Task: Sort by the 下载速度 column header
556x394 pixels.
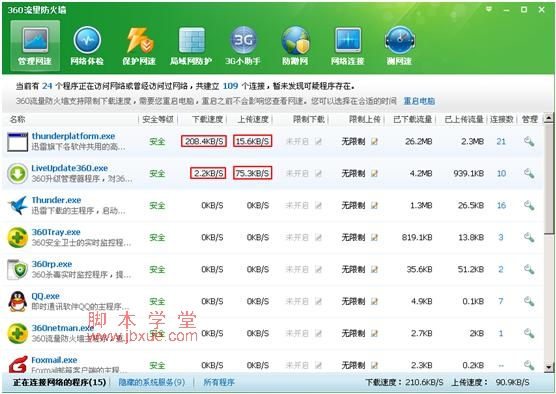Action: point(207,120)
